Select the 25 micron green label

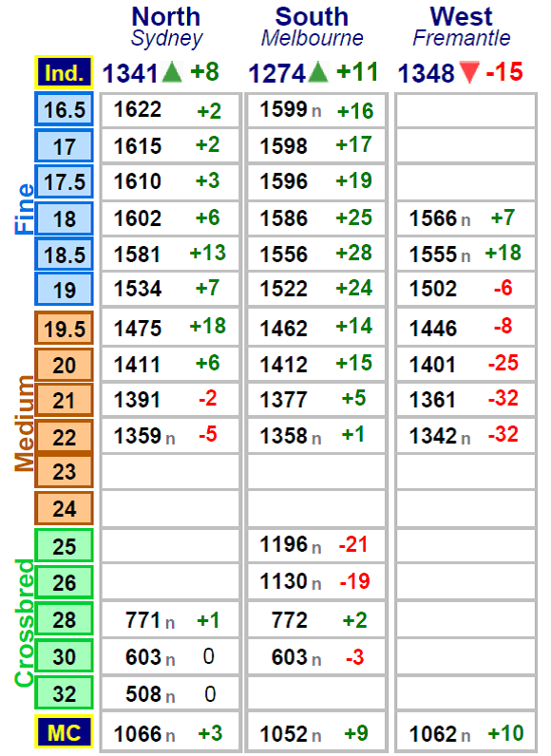[64, 546]
